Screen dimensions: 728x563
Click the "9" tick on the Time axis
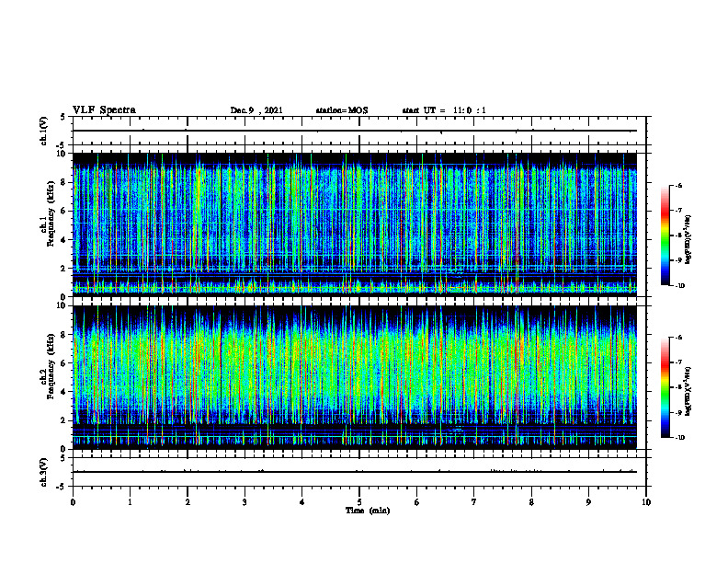point(588,502)
